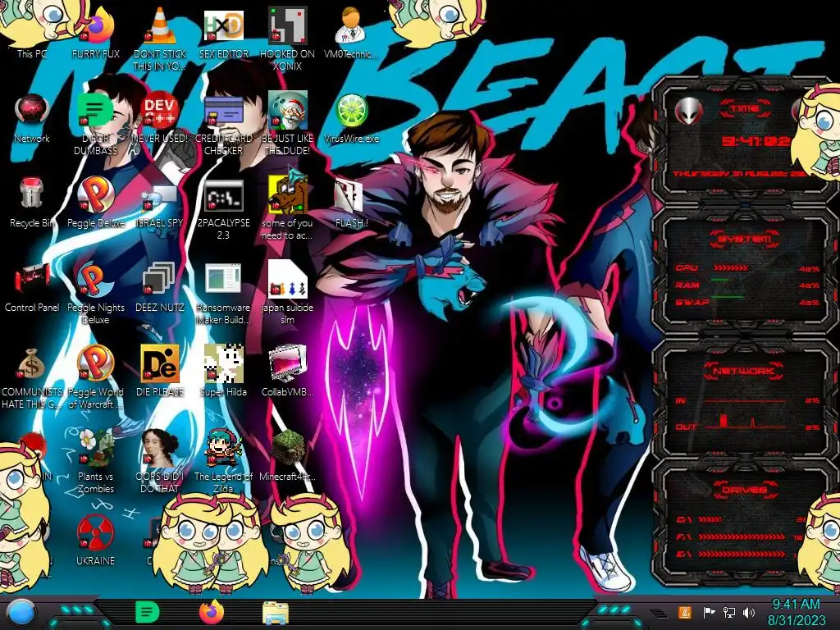Click the CPU usage bar in widget
This screenshot has width=840, height=630.
[x=731, y=268]
